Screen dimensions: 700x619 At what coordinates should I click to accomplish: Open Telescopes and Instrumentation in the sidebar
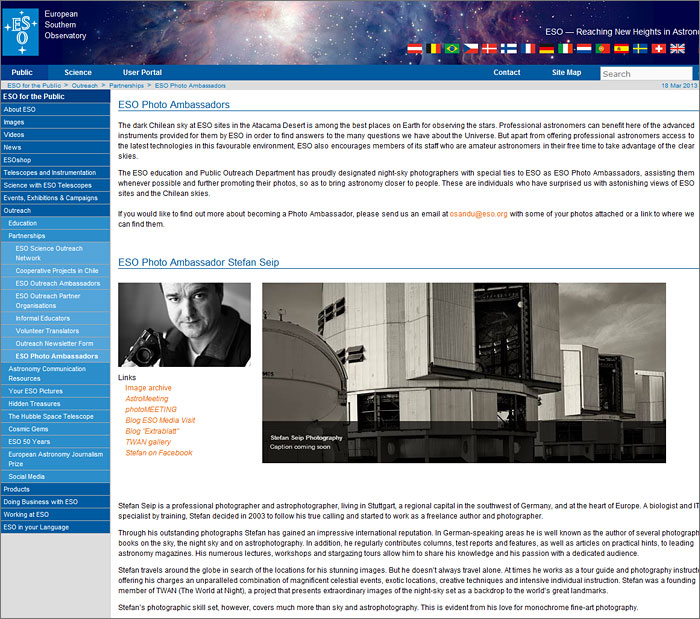[x=55, y=172]
